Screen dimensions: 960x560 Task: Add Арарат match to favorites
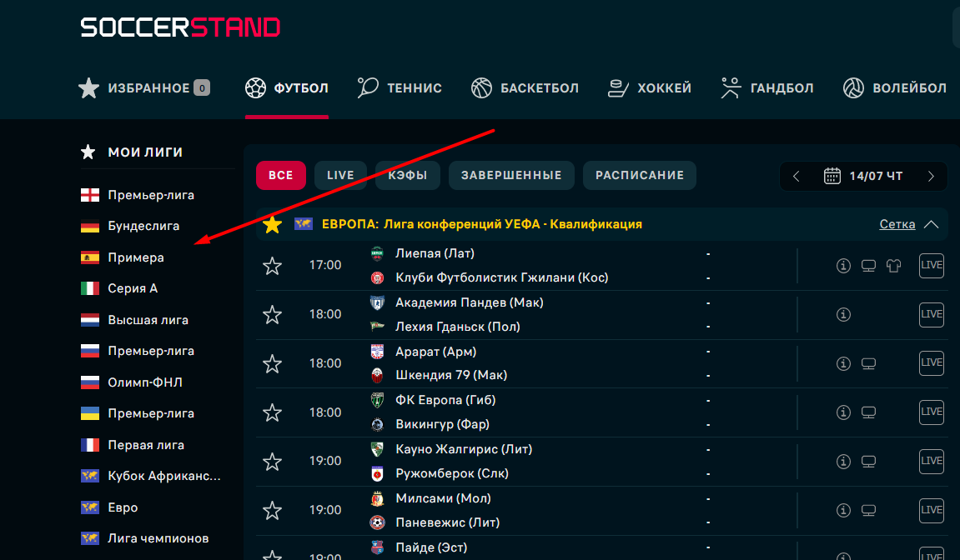coord(273,363)
